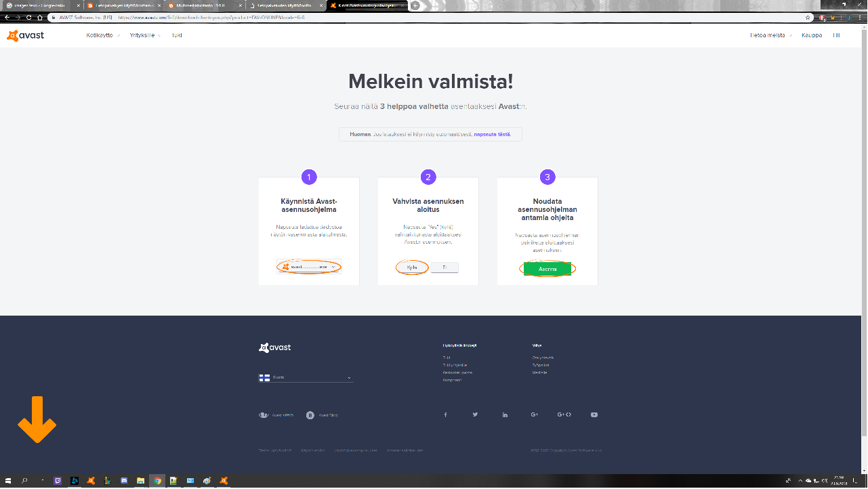Open the system clock on the taskbar
The height and width of the screenshot is (489, 868).
840,481
